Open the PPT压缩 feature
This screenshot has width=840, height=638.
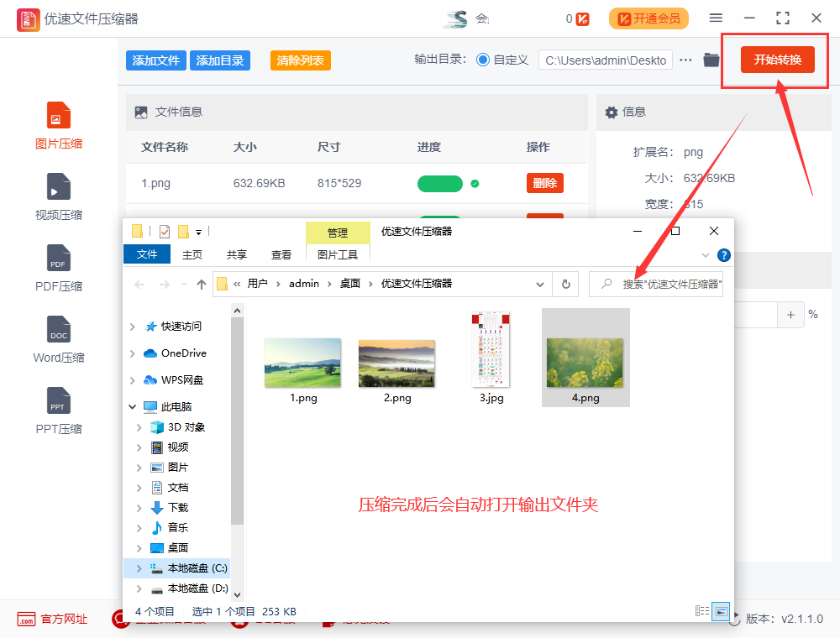click(x=58, y=410)
